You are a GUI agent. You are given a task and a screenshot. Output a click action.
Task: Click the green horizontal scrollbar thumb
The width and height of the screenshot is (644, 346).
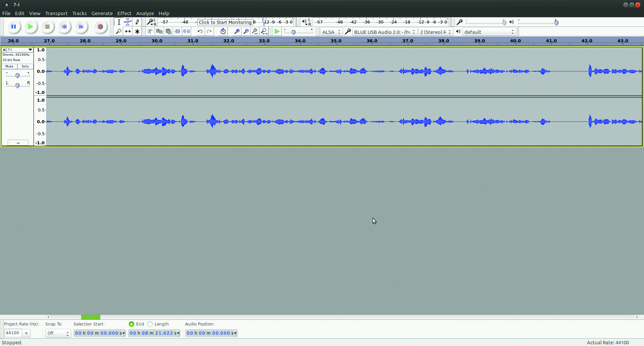click(x=91, y=317)
